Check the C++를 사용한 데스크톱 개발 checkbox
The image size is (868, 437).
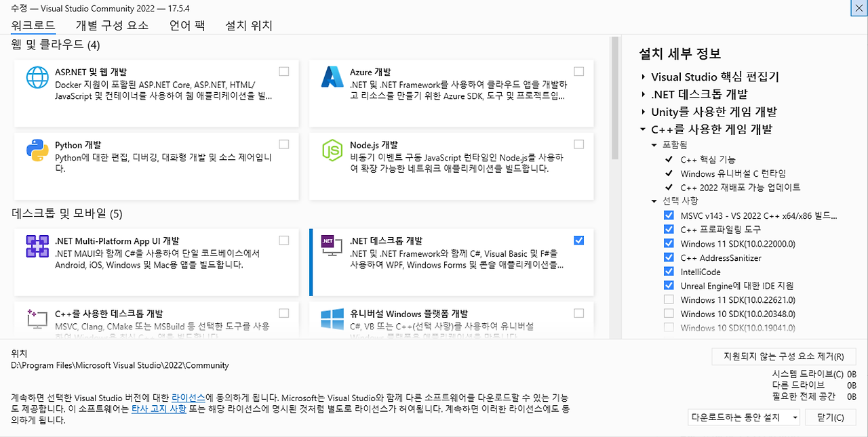283,313
